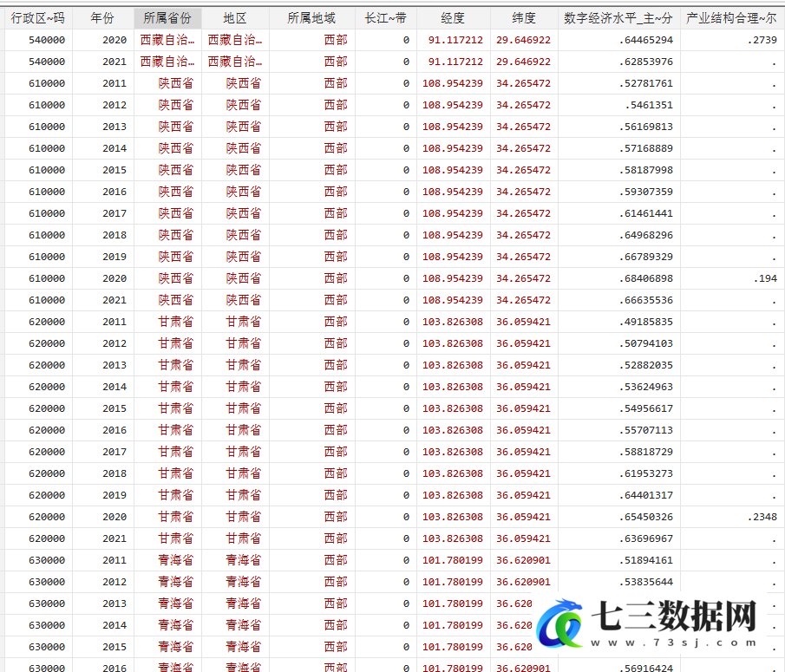Click the year 2021 cell in the 540000 row
This screenshot has height=672, width=785.
(114, 62)
